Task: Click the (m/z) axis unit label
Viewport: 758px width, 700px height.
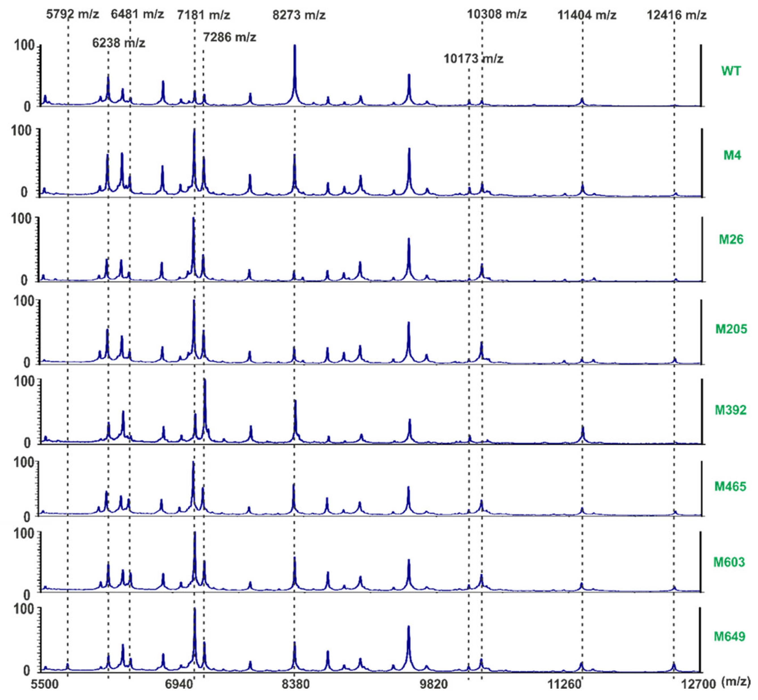Action: tap(736, 682)
